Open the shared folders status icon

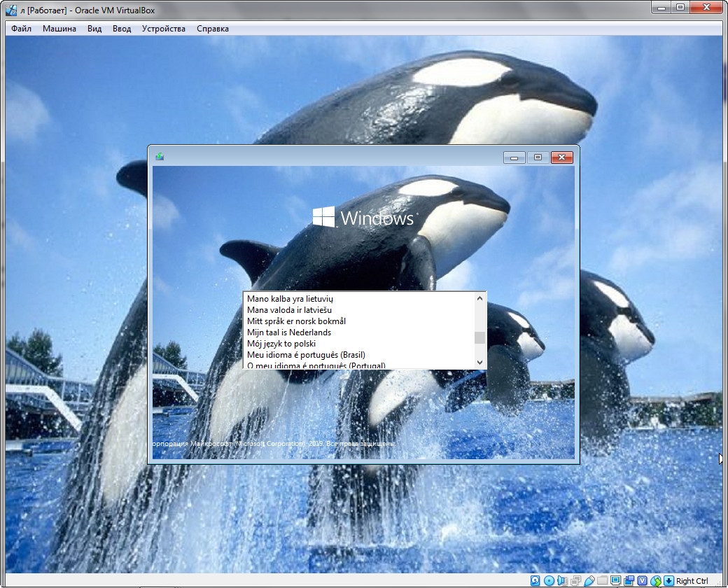click(x=602, y=580)
